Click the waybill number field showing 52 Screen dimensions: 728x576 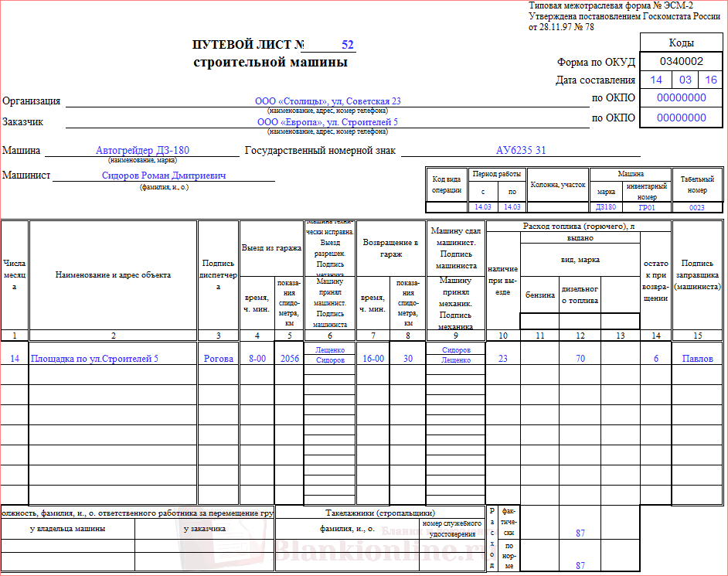[x=347, y=45]
